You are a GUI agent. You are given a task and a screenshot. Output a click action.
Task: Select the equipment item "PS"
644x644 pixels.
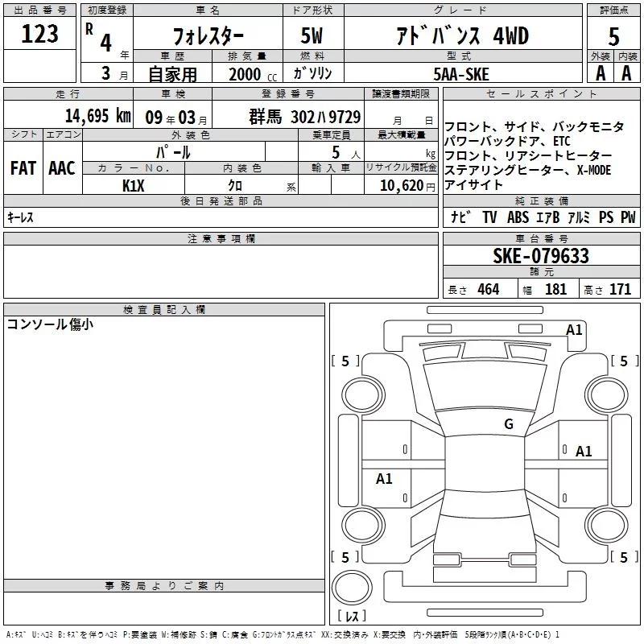tap(606, 217)
